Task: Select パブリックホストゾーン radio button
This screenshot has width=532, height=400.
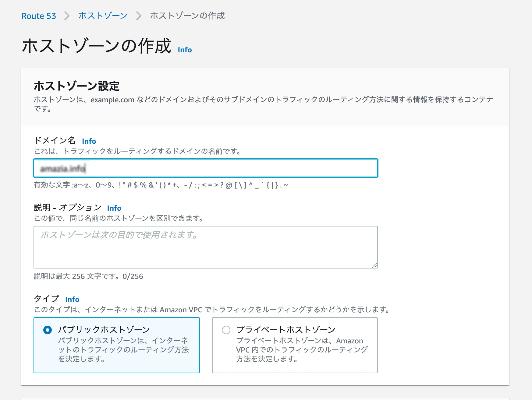Action: pos(48,330)
